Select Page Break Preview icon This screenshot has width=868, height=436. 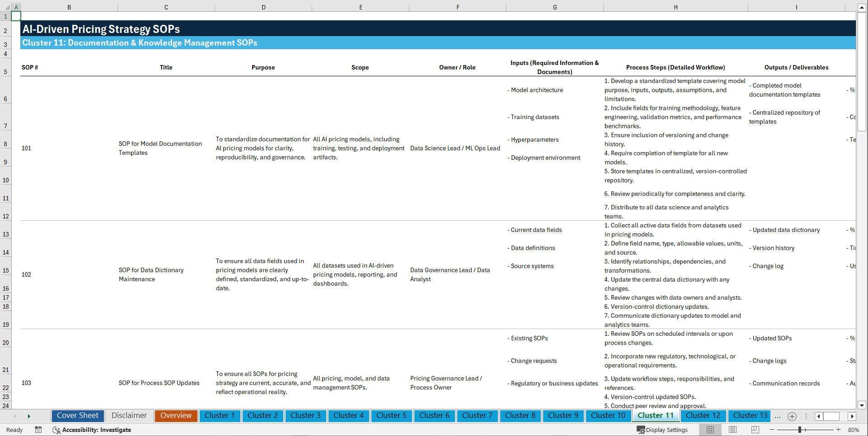755,430
